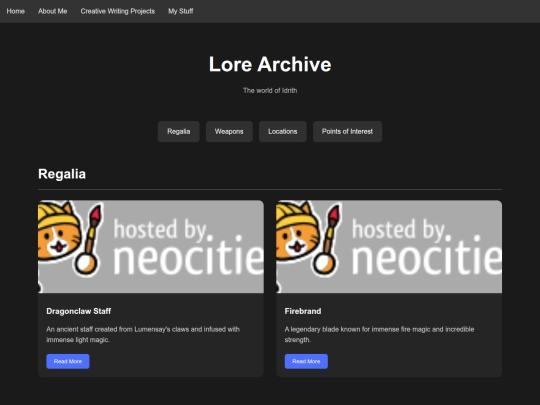Open the Dragonclaw Staff card image
The height and width of the screenshot is (405, 540).
coord(151,247)
